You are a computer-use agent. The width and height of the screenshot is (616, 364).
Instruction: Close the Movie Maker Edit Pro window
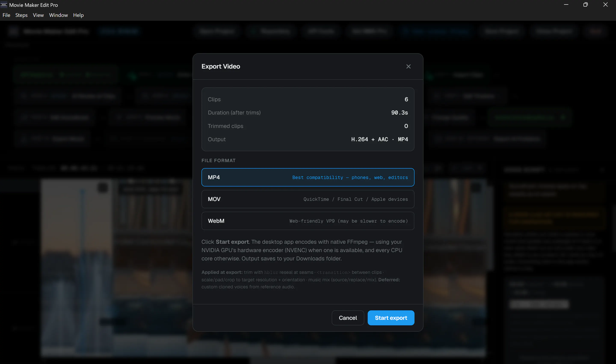[606, 5]
